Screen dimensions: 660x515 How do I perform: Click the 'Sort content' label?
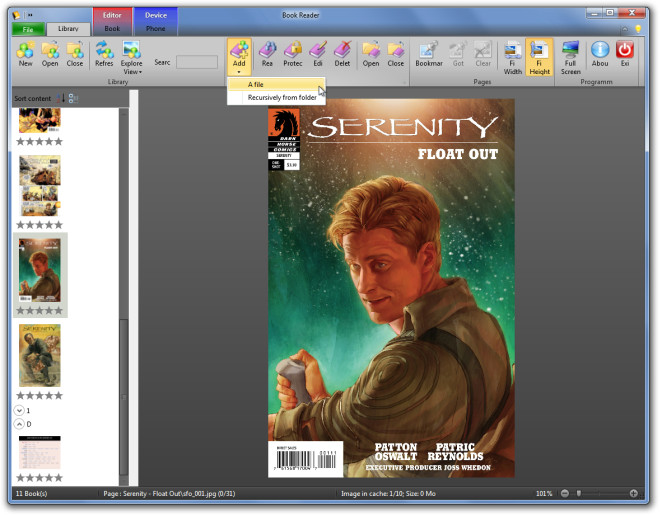[32, 98]
